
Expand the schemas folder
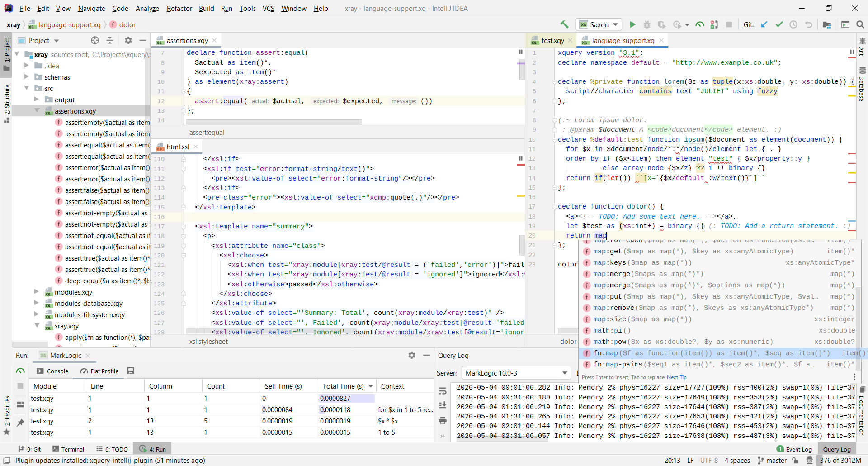[27, 77]
